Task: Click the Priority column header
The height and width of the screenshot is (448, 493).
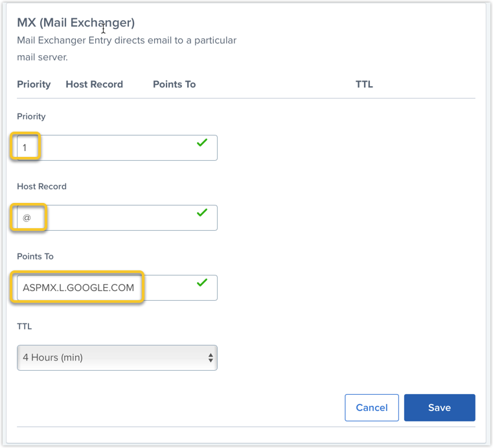Action: (x=34, y=84)
